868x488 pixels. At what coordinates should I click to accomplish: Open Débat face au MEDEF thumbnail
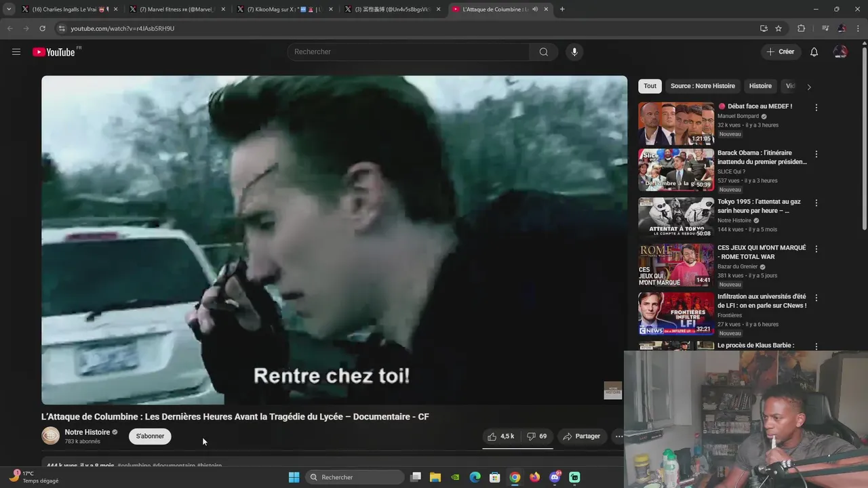(676, 123)
